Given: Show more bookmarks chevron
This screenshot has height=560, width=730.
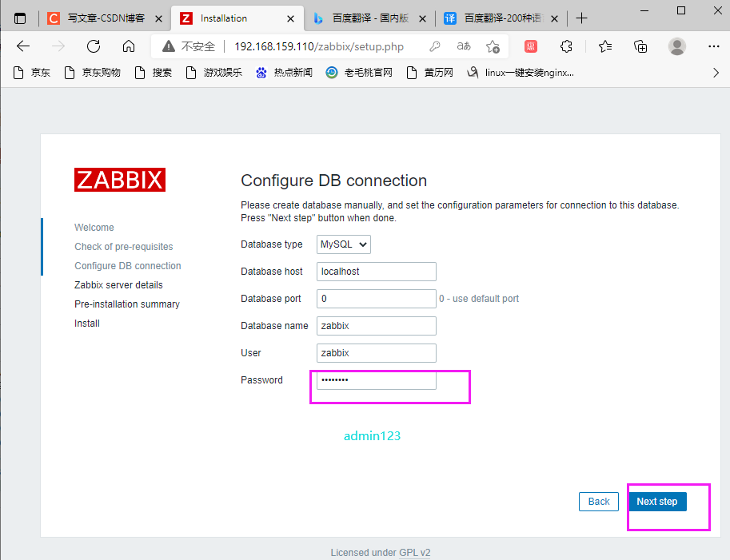Looking at the screenshot, I should coord(716,73).
